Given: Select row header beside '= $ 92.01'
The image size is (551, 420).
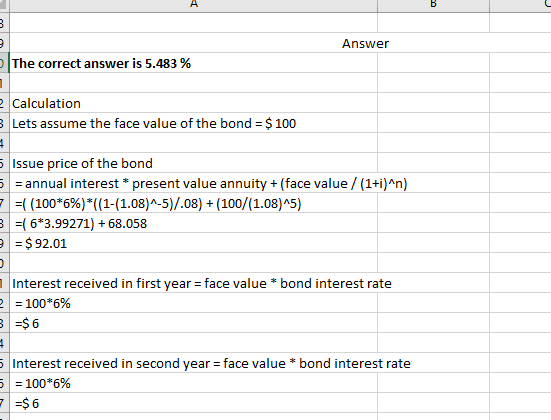Looking at the screenshot, I should (4, 244).
